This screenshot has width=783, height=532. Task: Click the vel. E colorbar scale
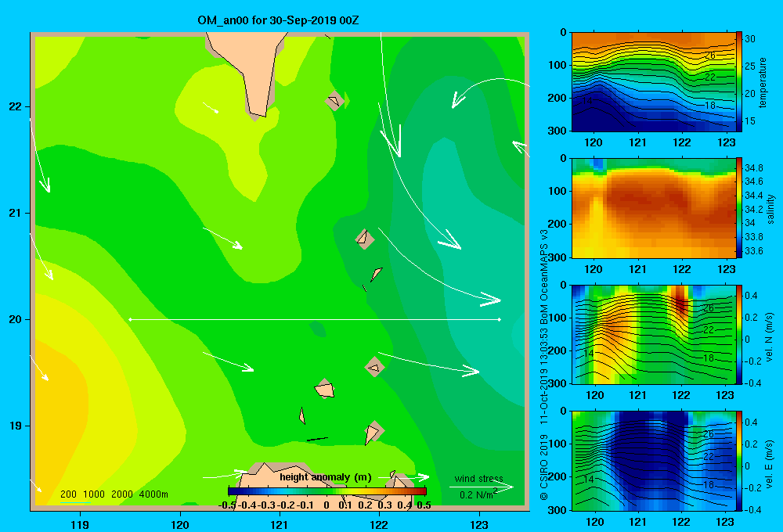pyautogui.click(x=739, y=461)
